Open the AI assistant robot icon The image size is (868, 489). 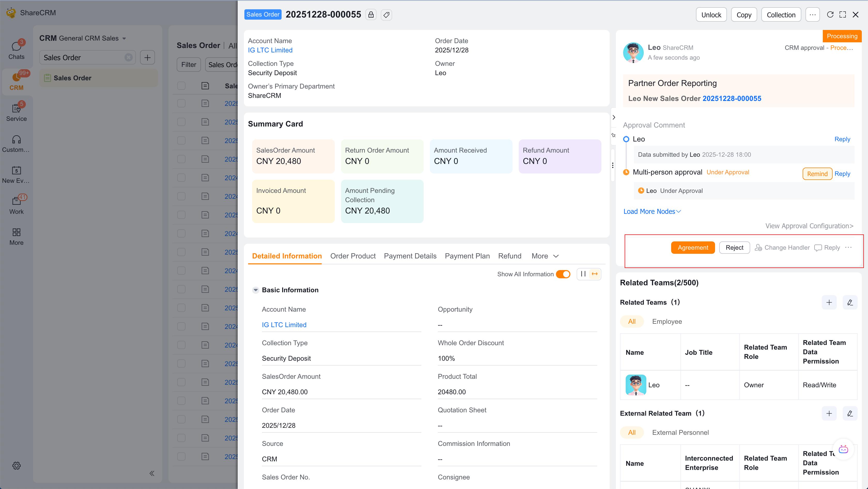click(843, 449)
